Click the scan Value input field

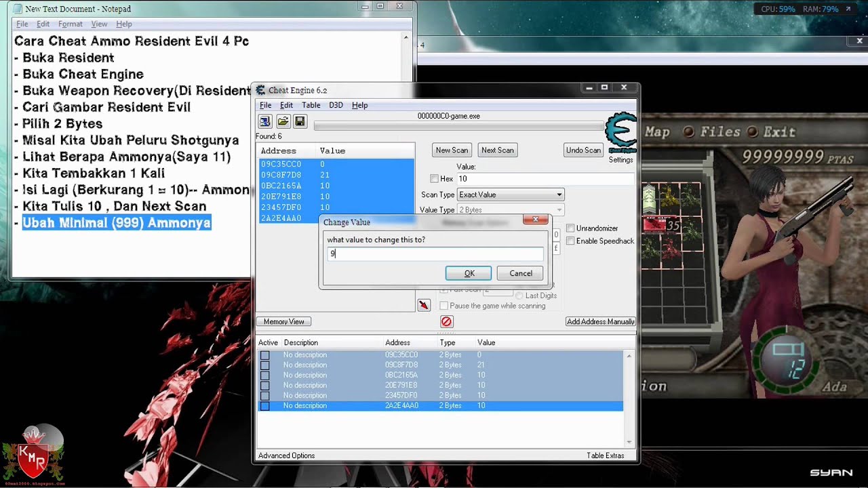pyautogui.click(x=545, y=179)
